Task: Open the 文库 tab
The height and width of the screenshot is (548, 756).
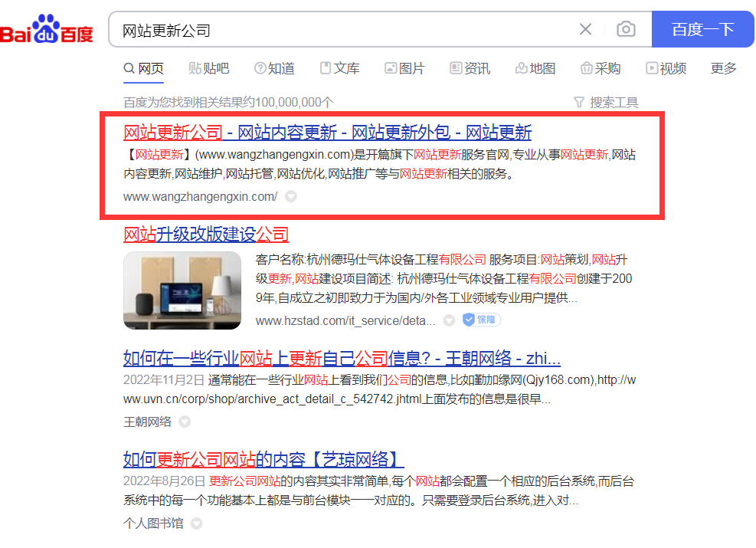Action: pos(340,68)
